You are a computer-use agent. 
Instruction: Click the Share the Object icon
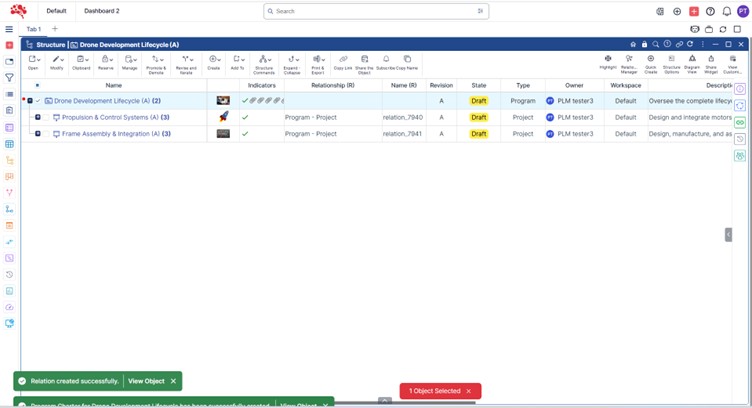(x=364, y=62)
